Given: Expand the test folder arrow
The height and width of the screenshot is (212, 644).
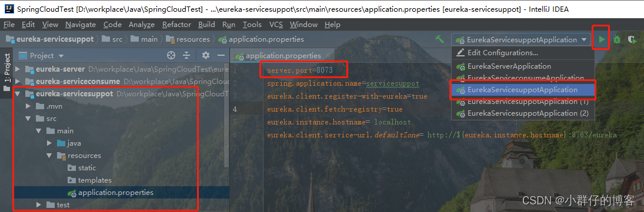Looking at the screenshot, I should click(x=39, y=204).
